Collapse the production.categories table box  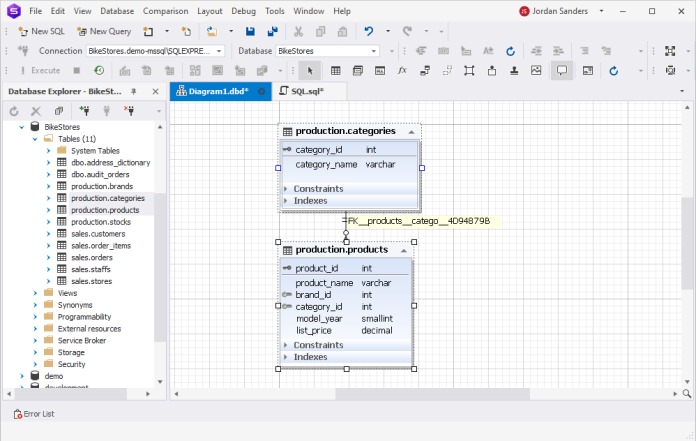(x=411, y=131)
